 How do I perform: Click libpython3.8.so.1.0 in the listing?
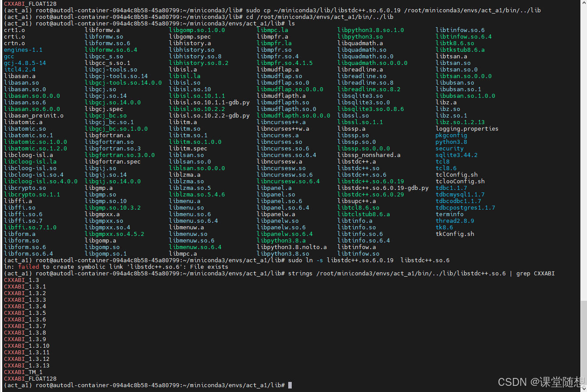[x=371, y=30]
